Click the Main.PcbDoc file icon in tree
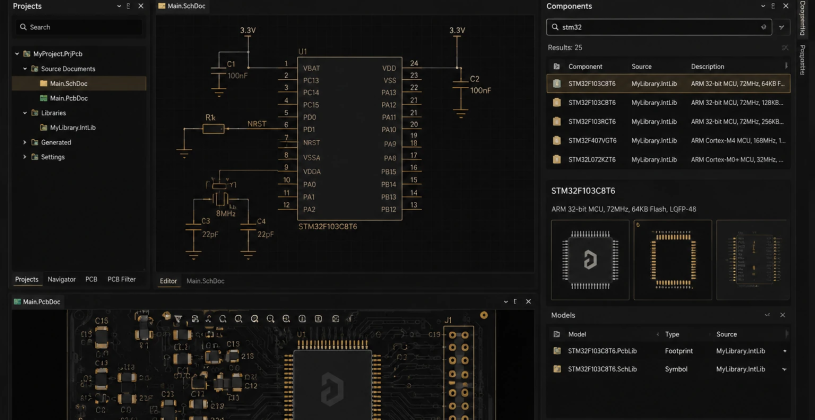This screenshot has height=420, width=815. click(44, 98)
